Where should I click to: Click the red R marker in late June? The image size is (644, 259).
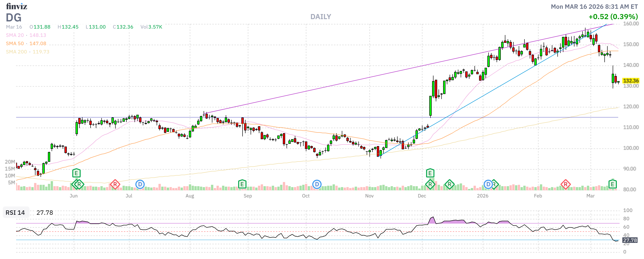(115, 185)
